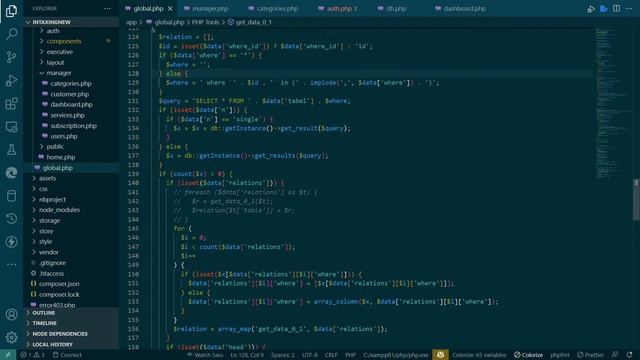This screenshot has height=360, width=640.
Task: Change line ending via CRLF
Action: [x=331, y=355]
